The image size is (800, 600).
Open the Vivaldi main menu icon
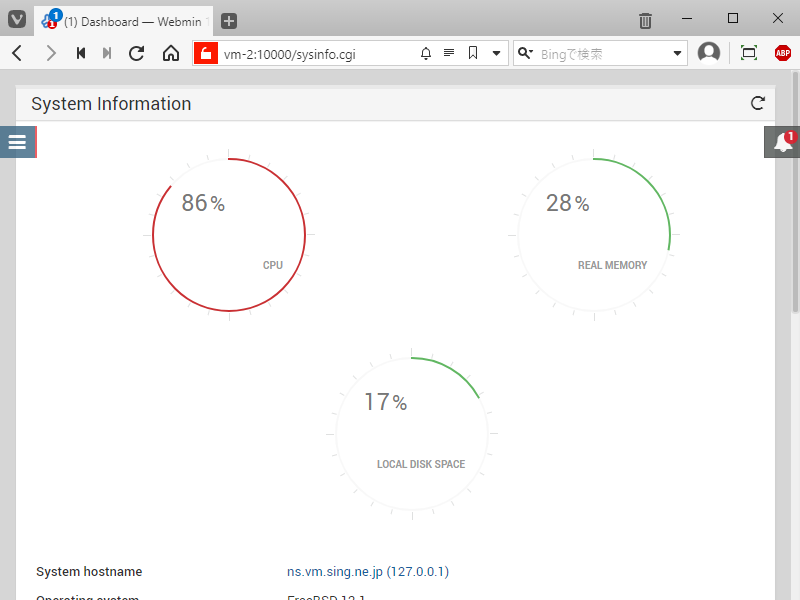[17, 20]
